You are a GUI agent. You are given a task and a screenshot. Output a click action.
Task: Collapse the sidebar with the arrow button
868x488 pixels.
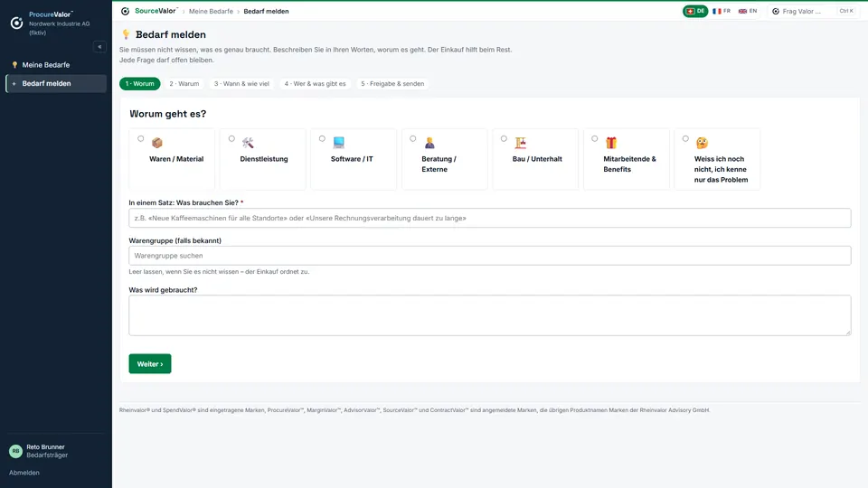99,47
